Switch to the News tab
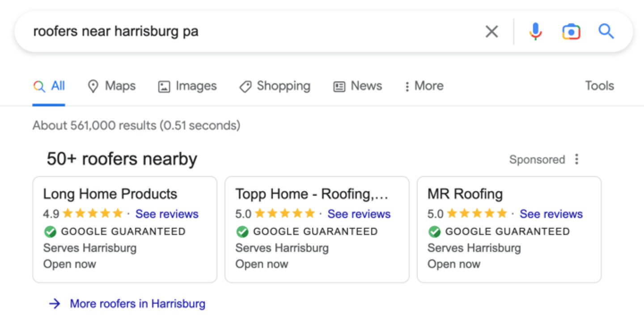 tap(357, 86)
